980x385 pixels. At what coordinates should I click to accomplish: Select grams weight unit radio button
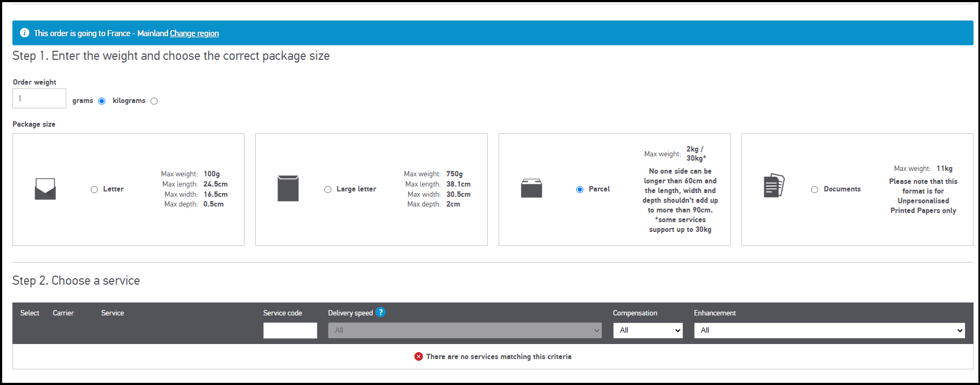101,101
